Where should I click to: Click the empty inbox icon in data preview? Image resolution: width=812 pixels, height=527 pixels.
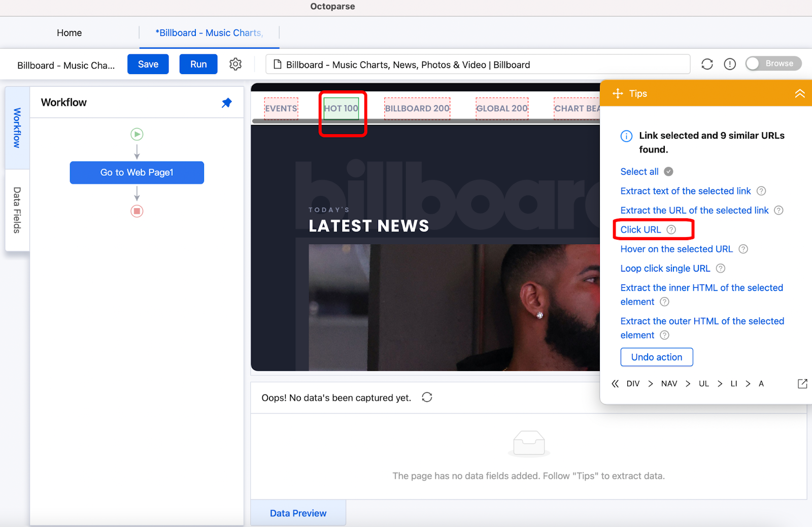tap(529, 443)
